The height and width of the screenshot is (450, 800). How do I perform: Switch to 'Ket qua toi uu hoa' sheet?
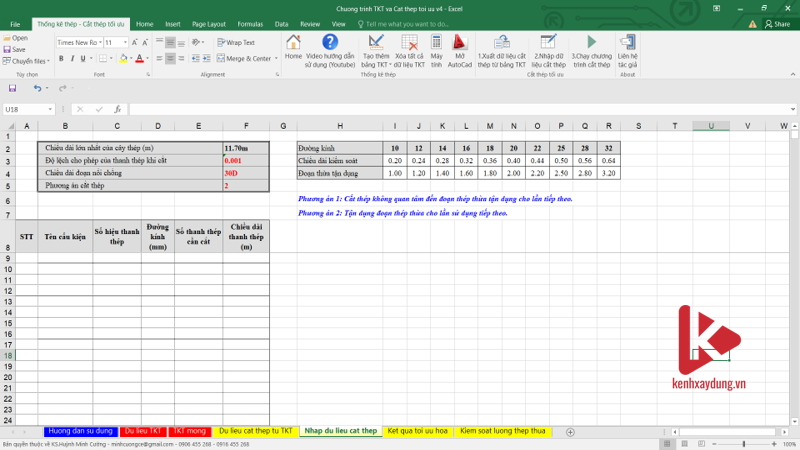pyautogui.click(x=417, y=431)
